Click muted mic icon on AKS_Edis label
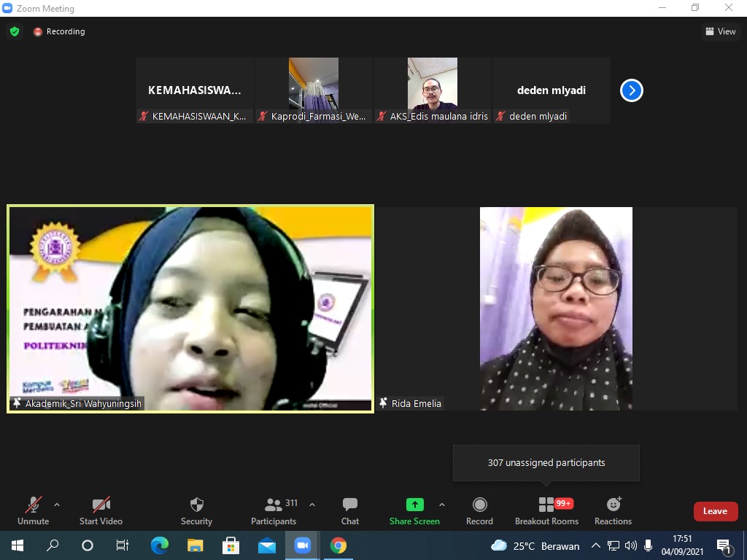Screen dimensions: 747x560 381,116
